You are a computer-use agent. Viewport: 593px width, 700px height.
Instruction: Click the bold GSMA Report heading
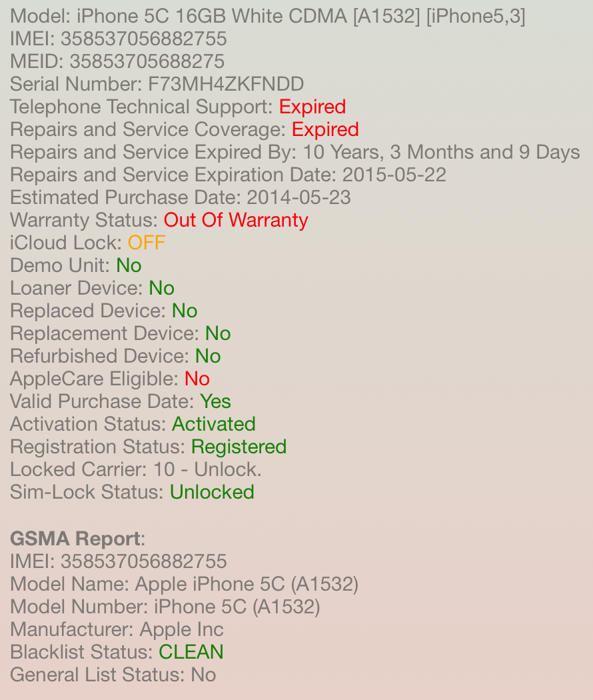(75, 539)
